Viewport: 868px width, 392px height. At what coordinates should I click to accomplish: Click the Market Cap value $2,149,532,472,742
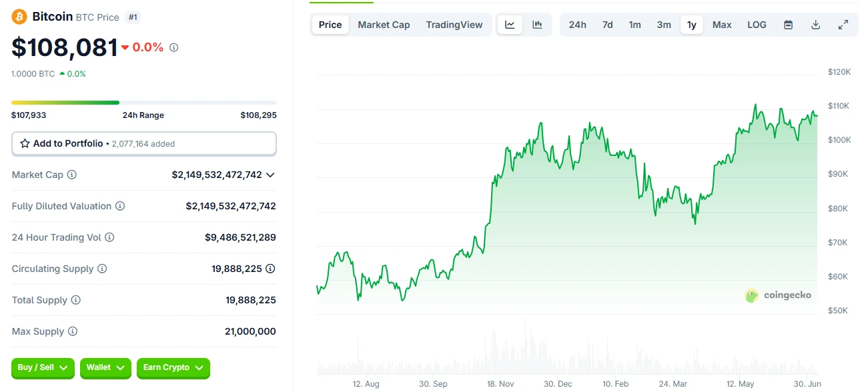point(217,175)
